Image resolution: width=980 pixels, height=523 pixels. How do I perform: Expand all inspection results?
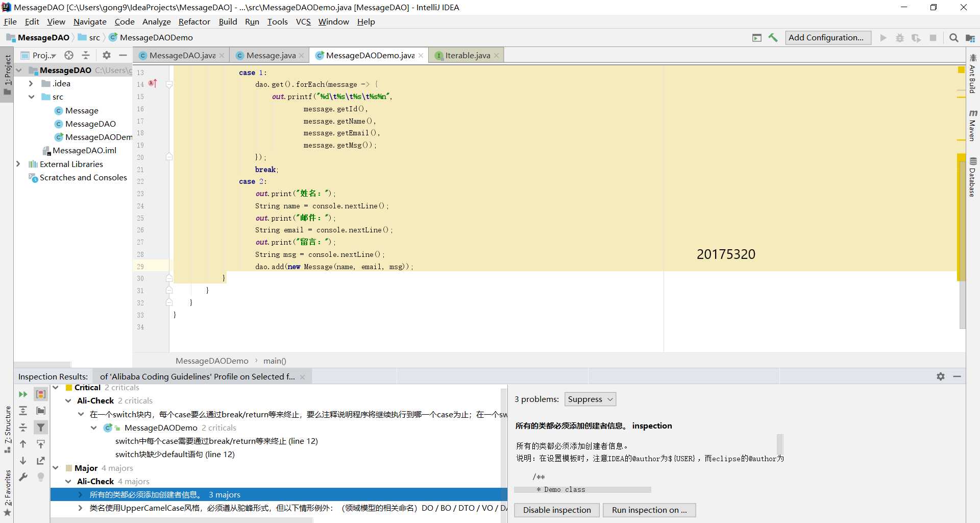[x=23, y=411]
